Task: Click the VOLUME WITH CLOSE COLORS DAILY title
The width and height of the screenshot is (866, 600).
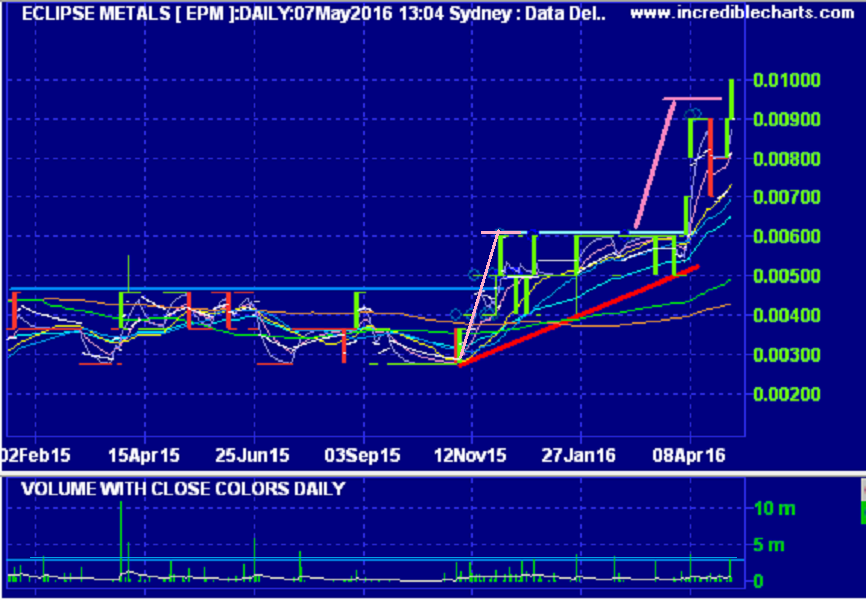Action: pyautogui.click(x=183, y=489)
